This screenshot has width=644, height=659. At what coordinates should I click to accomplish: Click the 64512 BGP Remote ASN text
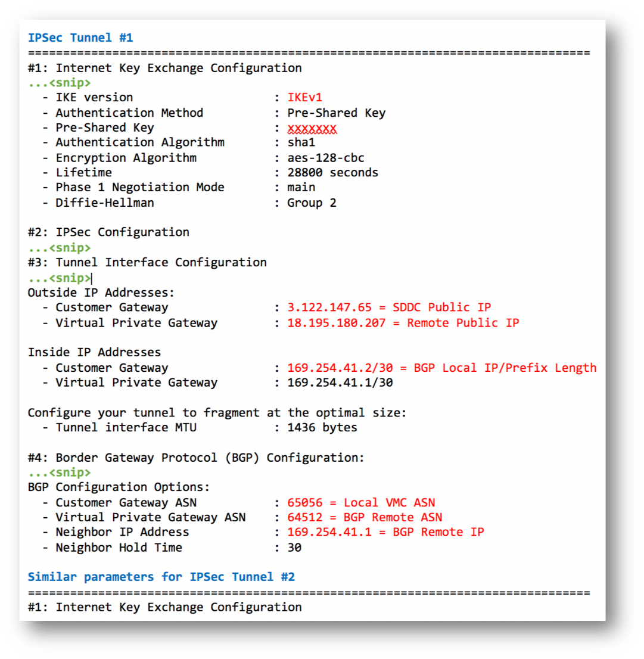[x=365, y=517]
